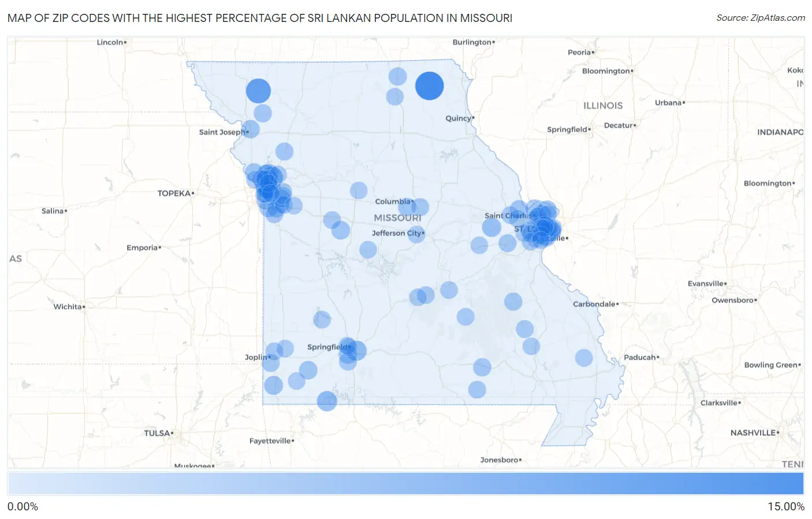Click the color gradient legend bar
Screen dimensions: 812x519
coord(405,484)
